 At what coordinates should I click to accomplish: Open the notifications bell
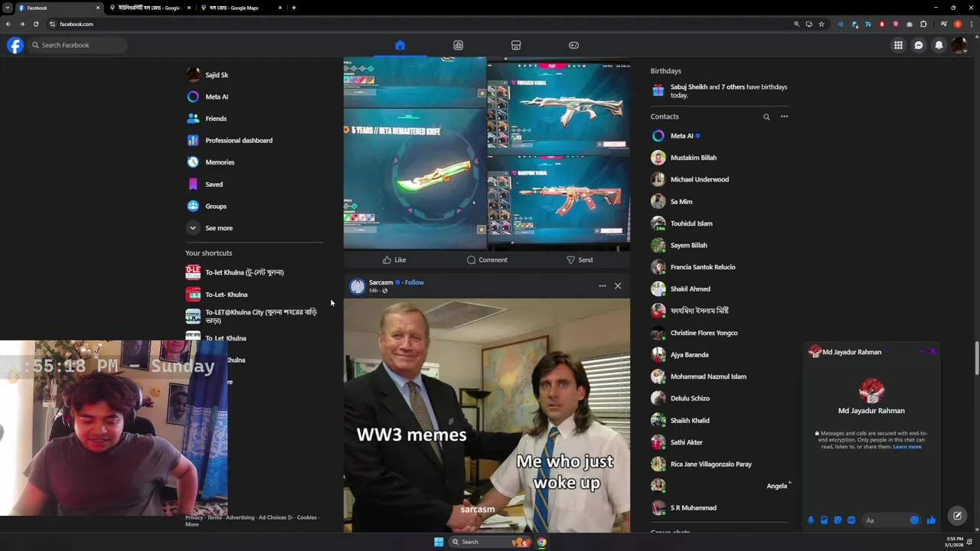pyautogui.click(x=939, y=45)
